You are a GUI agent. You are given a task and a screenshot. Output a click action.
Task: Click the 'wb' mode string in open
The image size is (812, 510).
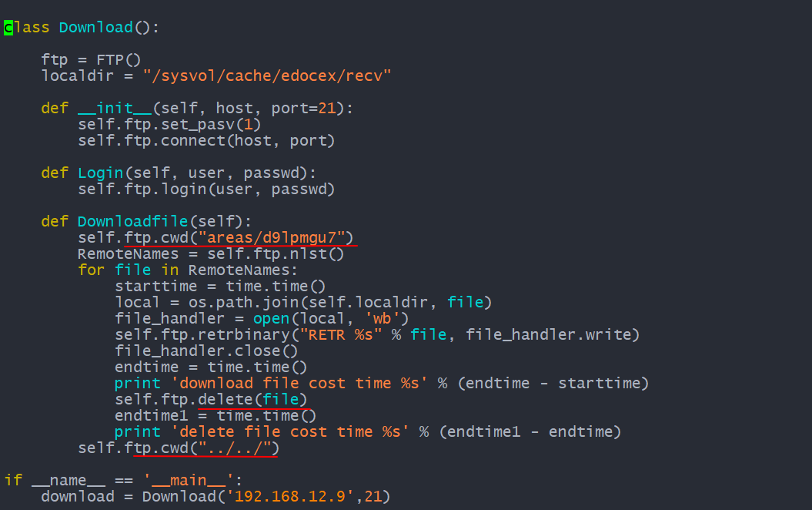pos(382,318)
